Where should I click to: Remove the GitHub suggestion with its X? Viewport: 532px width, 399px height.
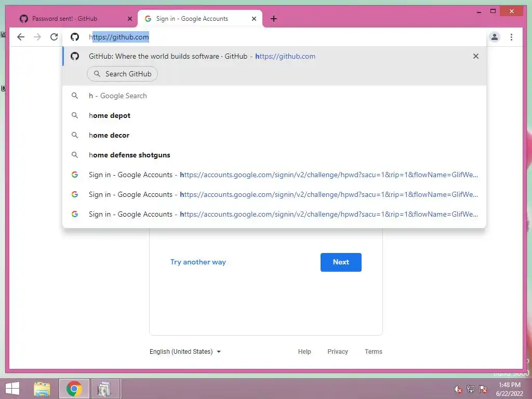click(x=476, y=56)
